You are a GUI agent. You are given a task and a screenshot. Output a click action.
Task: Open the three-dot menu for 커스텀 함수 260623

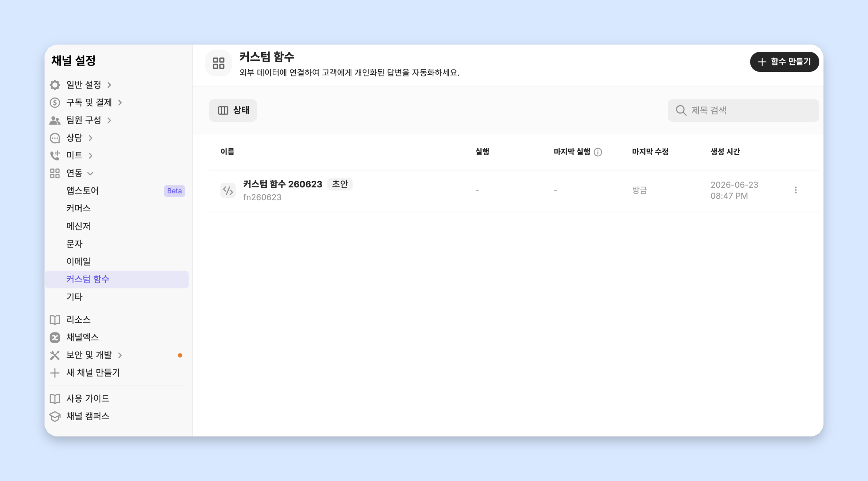click(796, 190)
